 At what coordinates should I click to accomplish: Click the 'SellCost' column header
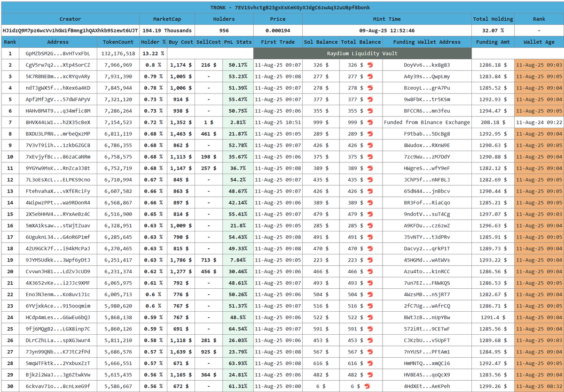209,42
